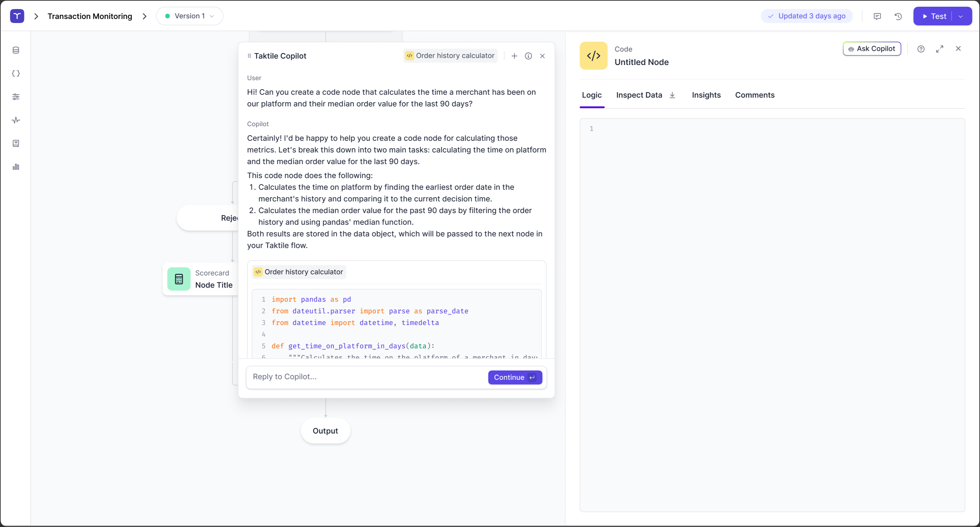Start a new Copilot chat with plus icon
The width and height of the screenshot is (980, 527).
514,56
